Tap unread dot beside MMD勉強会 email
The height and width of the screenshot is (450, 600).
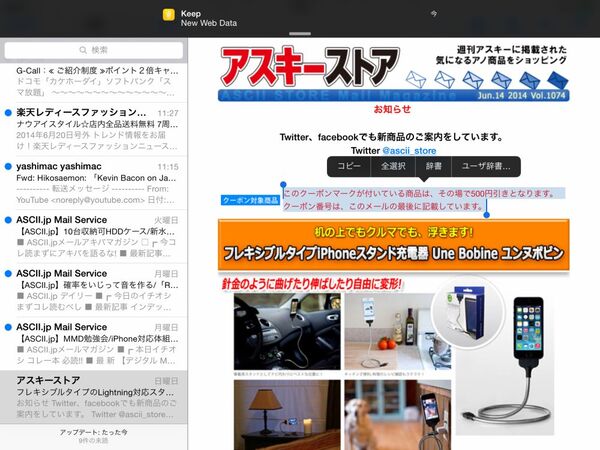pos(8,327)
